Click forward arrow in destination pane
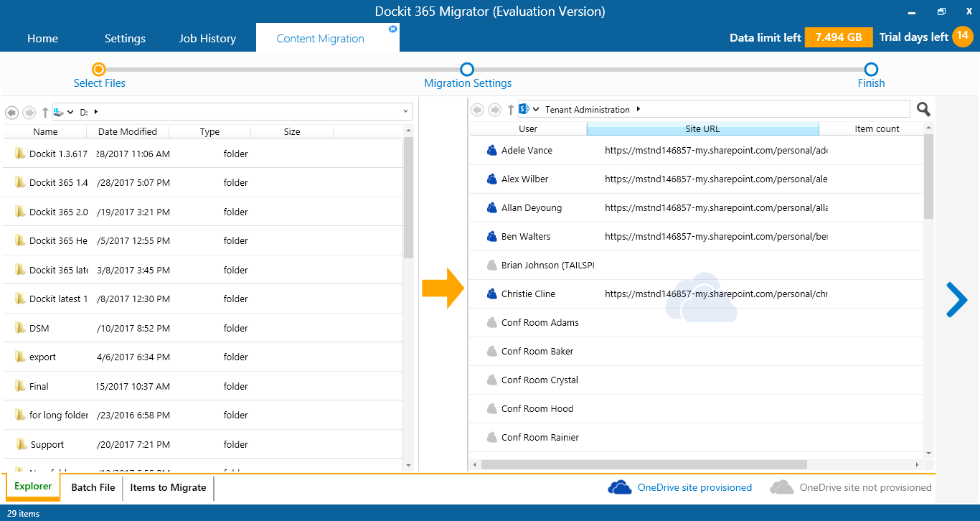The height and width of the screenshot is (521, 980). click(495, 110)
